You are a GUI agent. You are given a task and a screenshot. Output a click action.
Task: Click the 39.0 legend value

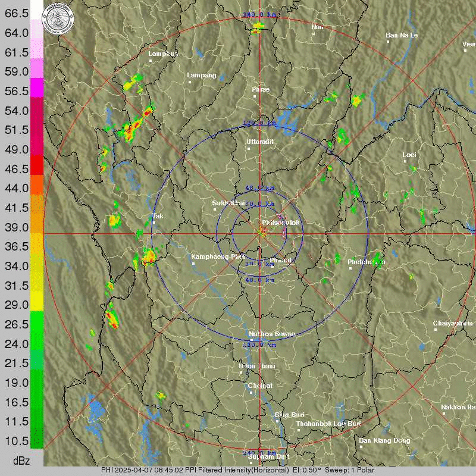click(17, 227)
